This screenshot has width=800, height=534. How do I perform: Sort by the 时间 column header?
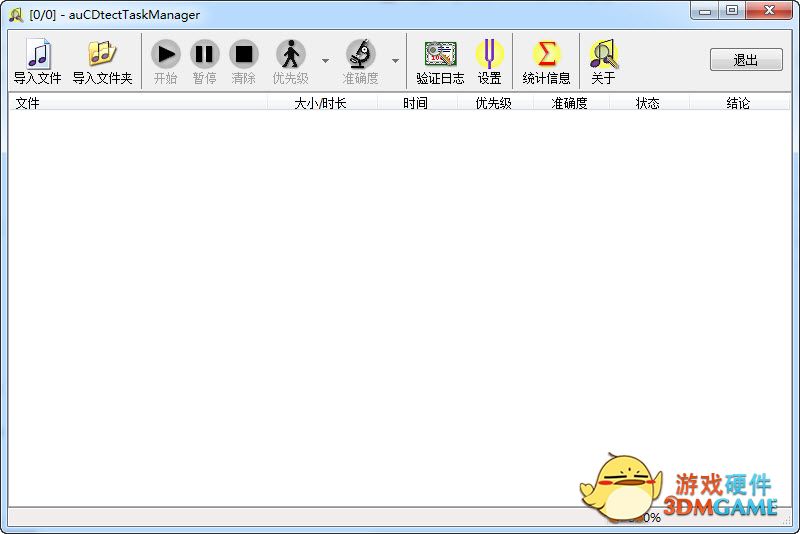coord(417,103)
